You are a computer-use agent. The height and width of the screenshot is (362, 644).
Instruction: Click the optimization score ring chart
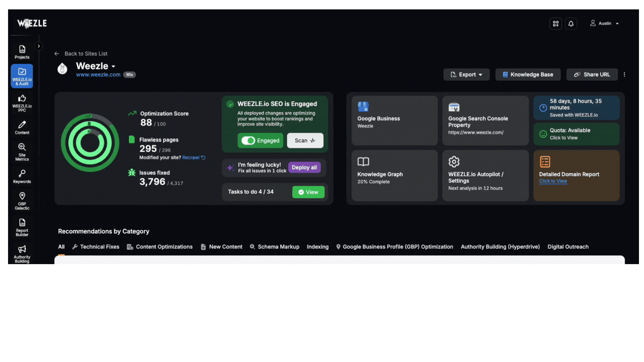pos(90,143)
